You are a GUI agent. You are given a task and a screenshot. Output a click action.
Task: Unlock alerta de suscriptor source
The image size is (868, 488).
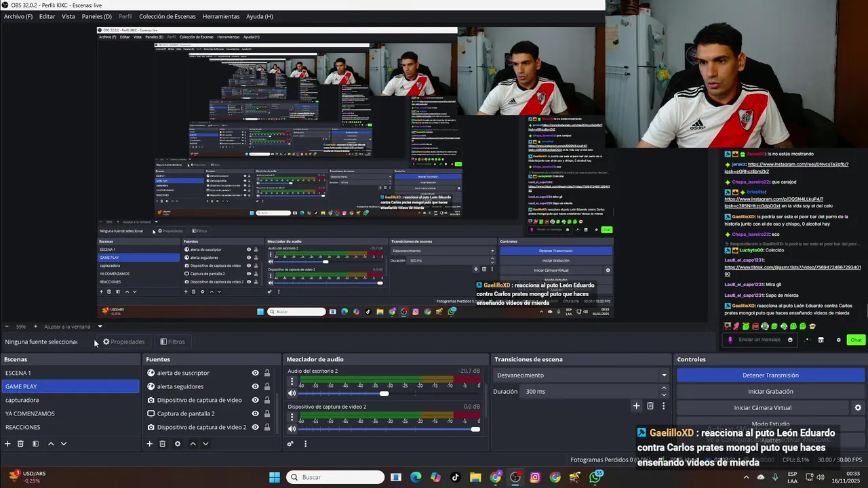click(x=267, y=373)
